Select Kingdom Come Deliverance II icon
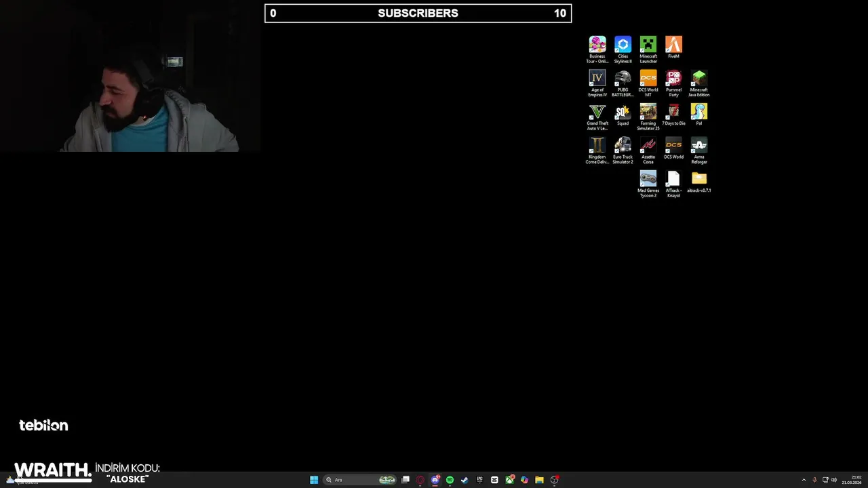This screenshot has width=868, height=488. pyautogui.click(x=597, y=150)
